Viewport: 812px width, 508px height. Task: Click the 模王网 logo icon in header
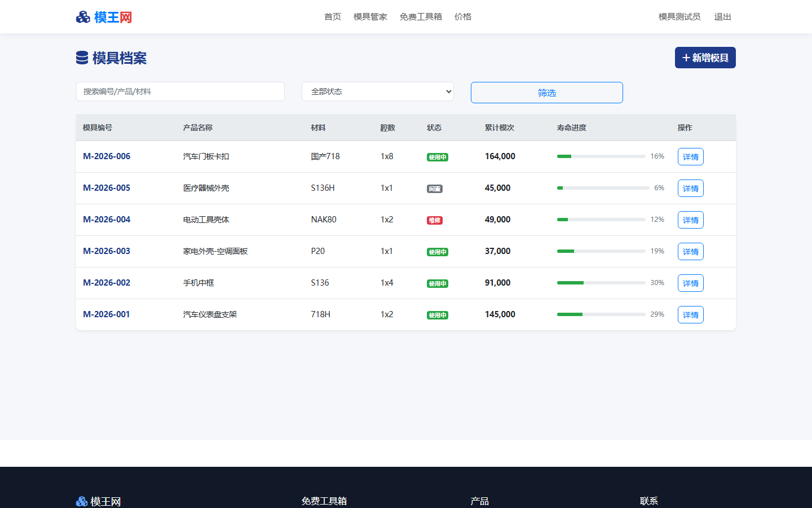pyautogui.click(x=83, y=17)
